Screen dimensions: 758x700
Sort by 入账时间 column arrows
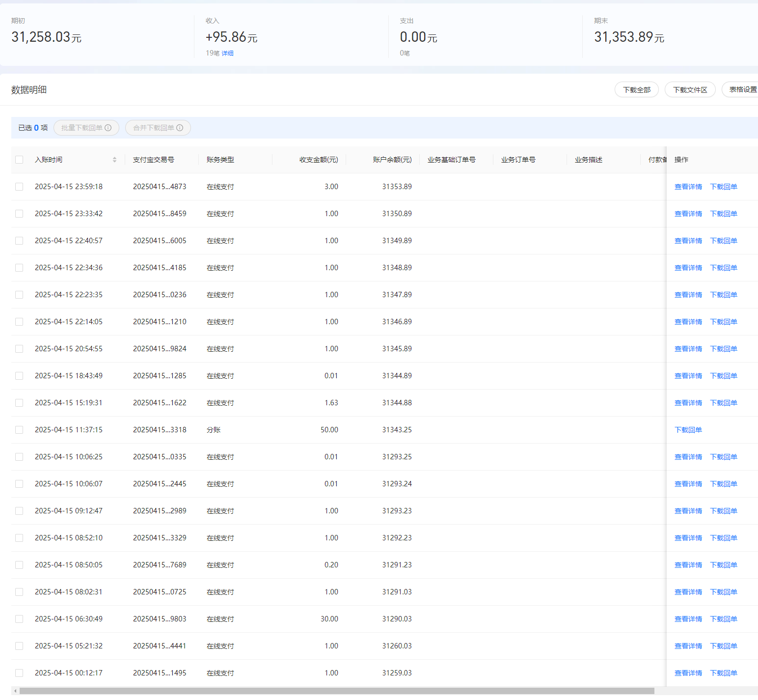click(x=114, y=160)
